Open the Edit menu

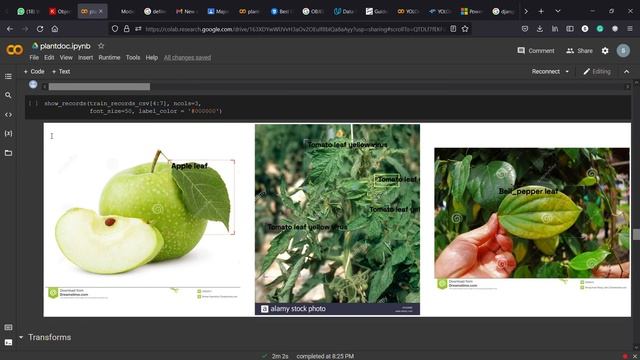pos(49,58)
